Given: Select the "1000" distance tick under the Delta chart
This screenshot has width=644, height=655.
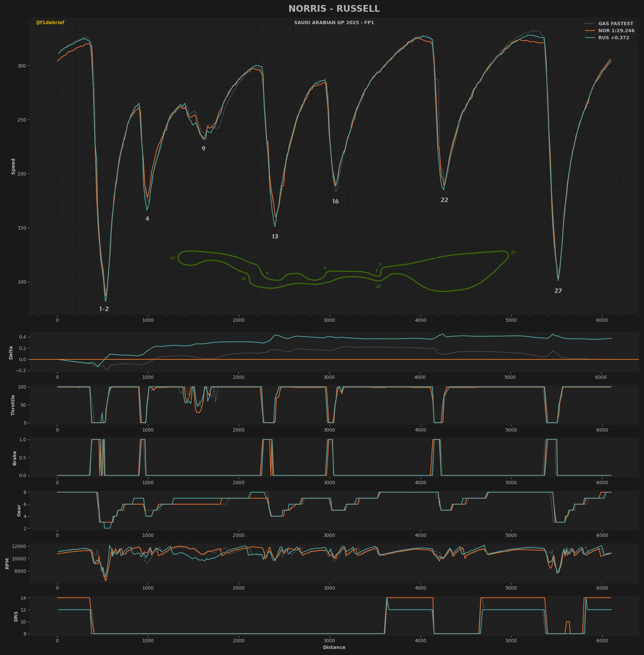Looking at the screenshot, I should (x=148, y=377).
